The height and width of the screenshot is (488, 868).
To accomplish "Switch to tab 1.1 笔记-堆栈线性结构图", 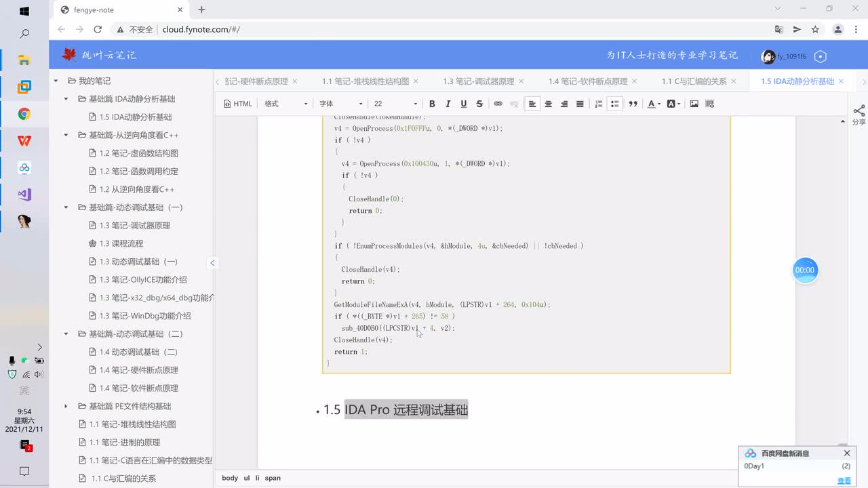I will tap(366, 81).
